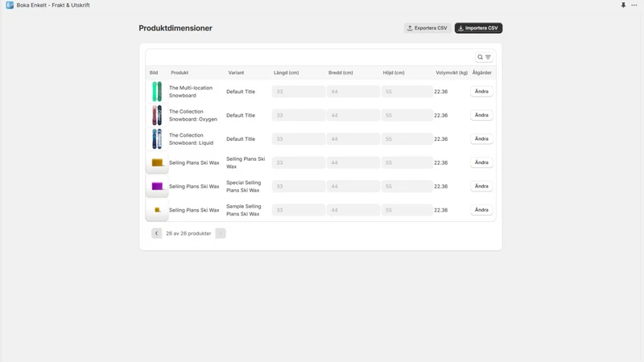Click the Boka Enkelt app logo icon
The height and width of the screenshot is (362, 644).
(10, 5)
